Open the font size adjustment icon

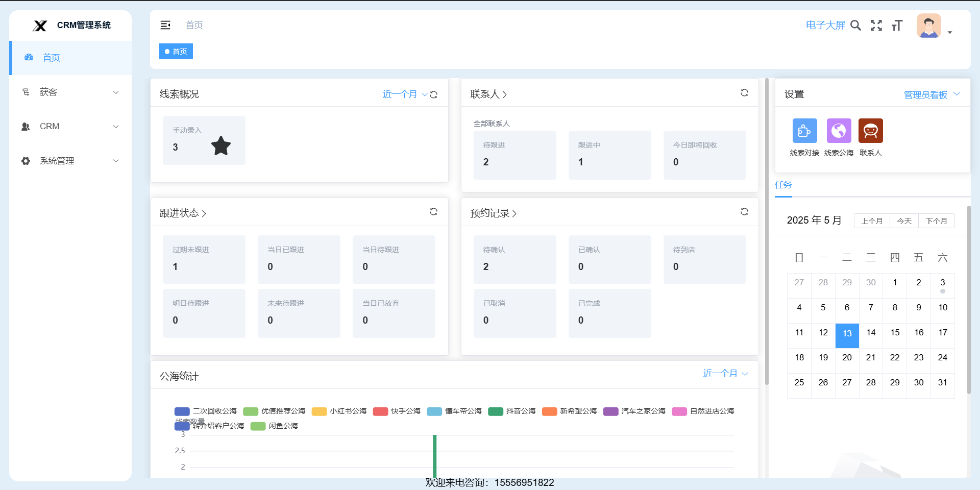(897, 26)
